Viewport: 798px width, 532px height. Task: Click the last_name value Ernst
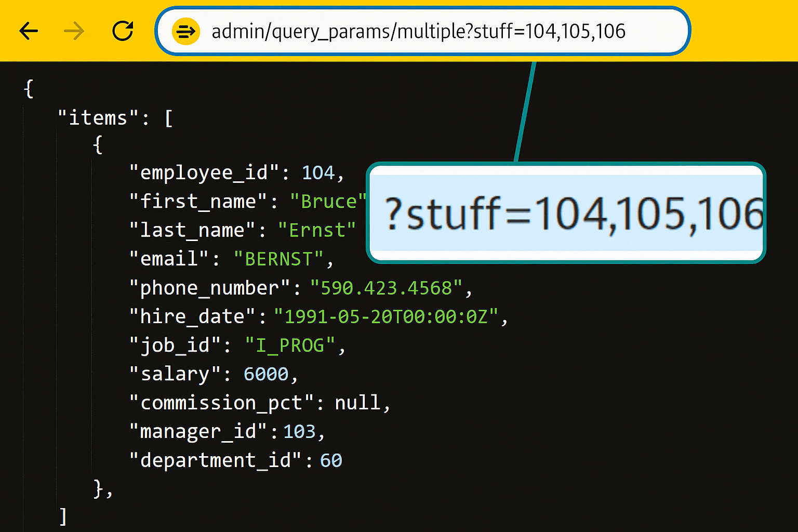click(x=317, y=230)
